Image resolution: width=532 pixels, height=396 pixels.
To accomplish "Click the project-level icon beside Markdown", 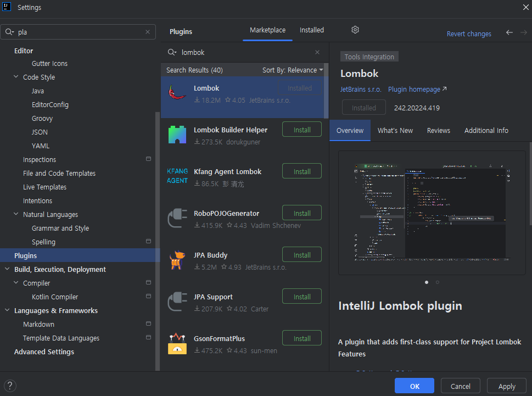I will pyautogui.click(x=148, y=324).
